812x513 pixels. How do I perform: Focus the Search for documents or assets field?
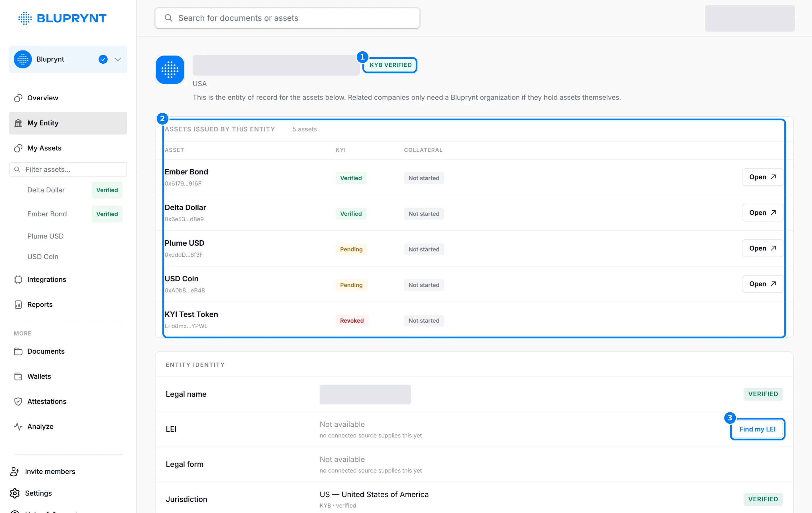coord(287,18)
